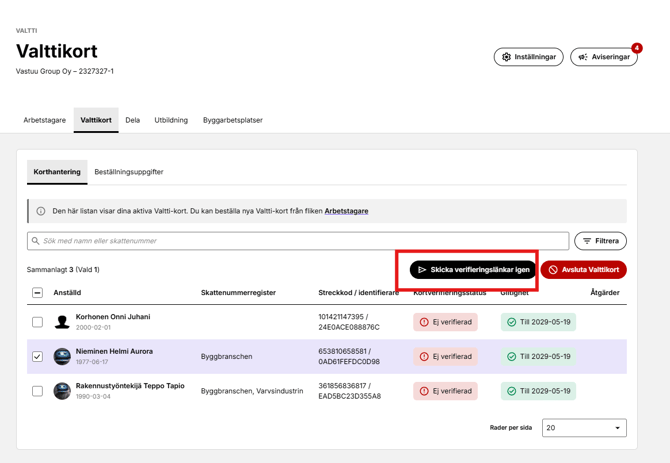Image resolution: width=670 pixels, height=463 pixels.
Task: Click Streckkod / identifierare column header
Action: point(359,293)
